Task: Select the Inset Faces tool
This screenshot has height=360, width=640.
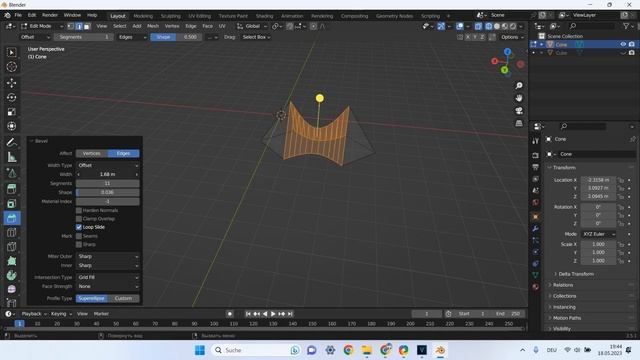Action: click(x=11, y=203)
